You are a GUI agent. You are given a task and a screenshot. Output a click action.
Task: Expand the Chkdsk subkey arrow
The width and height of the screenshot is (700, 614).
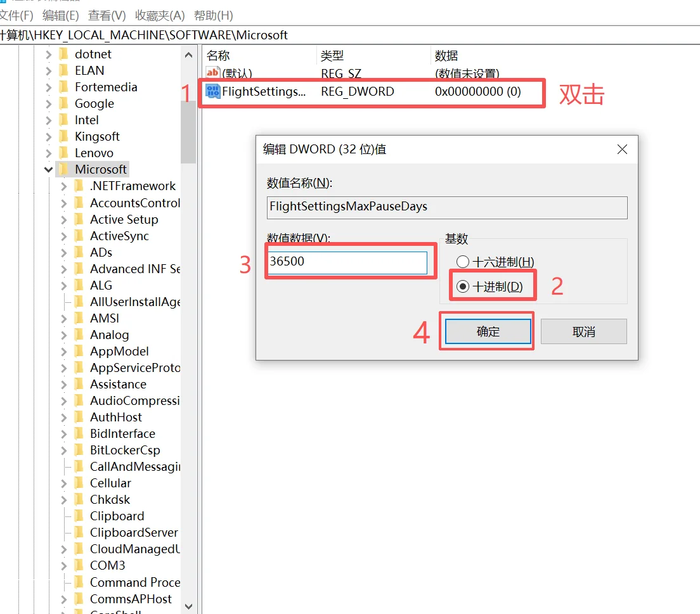[x=64, y=500]
